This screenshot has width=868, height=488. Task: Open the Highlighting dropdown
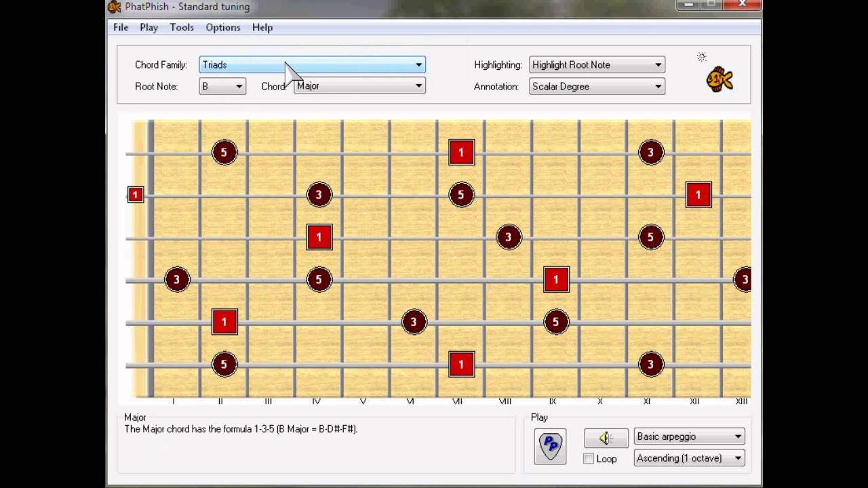tap(597, 65)
